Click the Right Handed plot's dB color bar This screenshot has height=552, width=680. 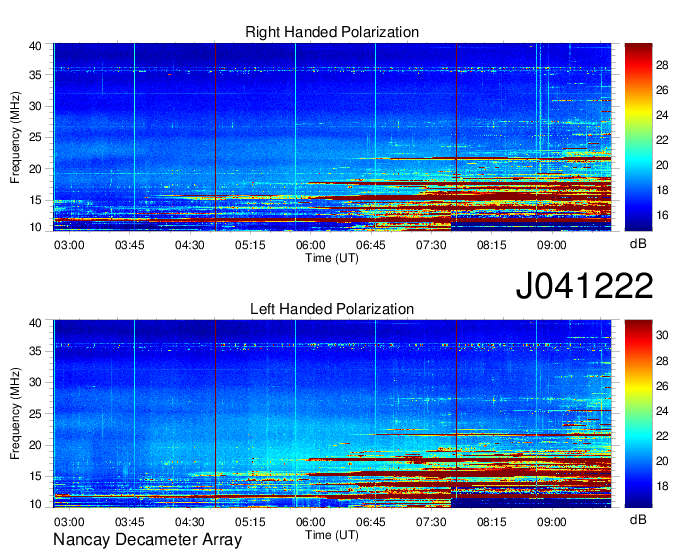[x=638, y=137]
